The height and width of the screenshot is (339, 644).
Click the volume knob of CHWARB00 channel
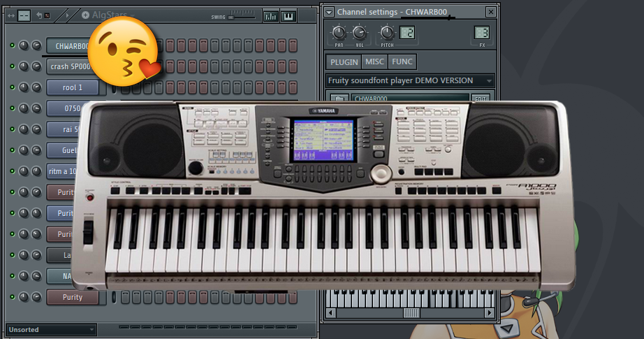tap(36, 45)
